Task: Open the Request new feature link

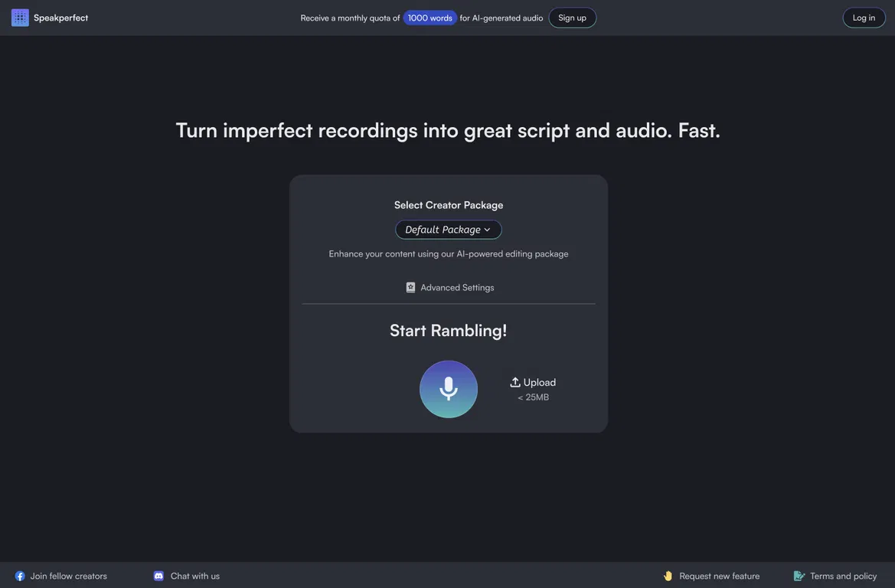Action: tap(719, 576)
